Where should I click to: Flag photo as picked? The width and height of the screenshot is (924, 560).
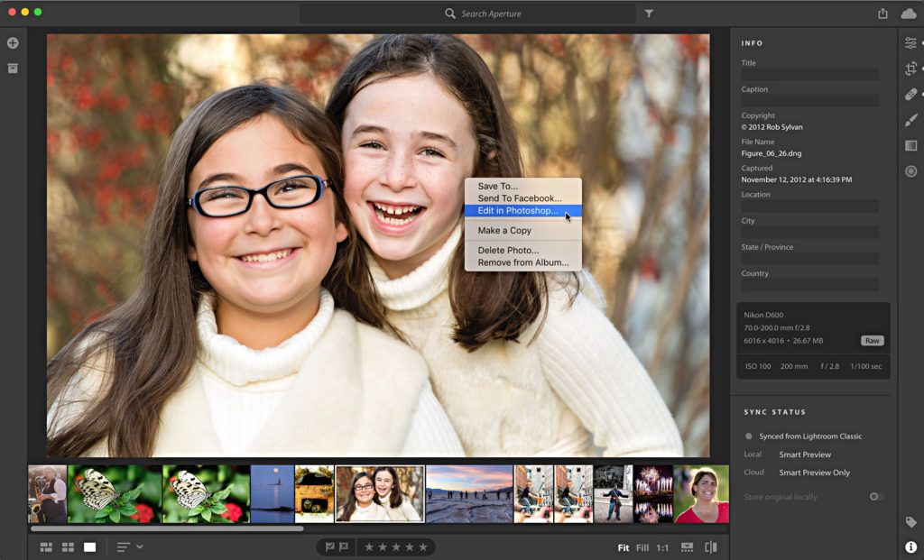[x=329, y=547]
